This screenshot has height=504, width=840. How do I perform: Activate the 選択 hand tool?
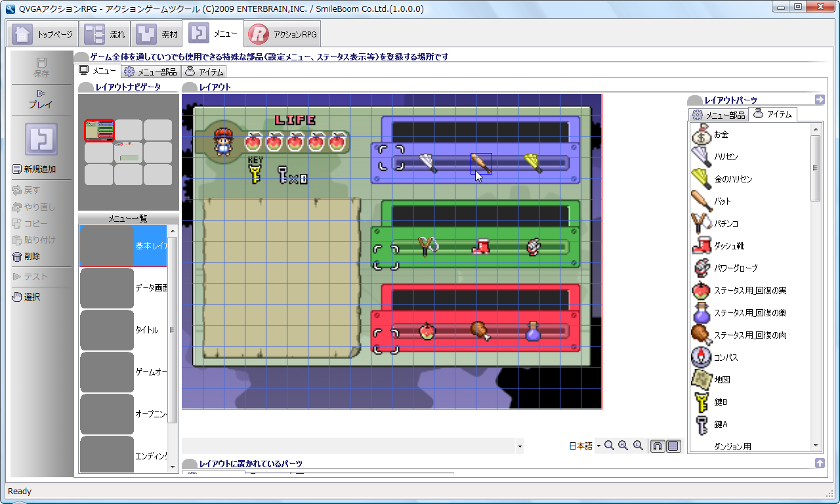[26, 297]
